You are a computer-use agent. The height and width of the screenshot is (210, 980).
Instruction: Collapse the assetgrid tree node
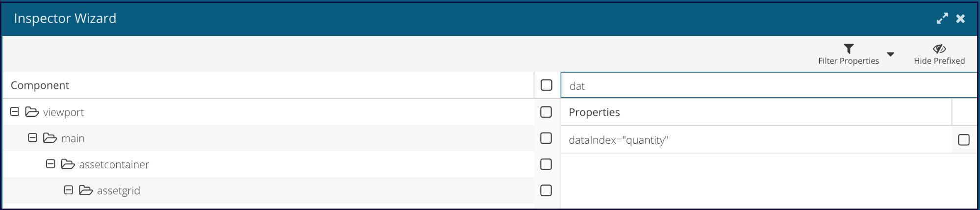pos(69,190)
